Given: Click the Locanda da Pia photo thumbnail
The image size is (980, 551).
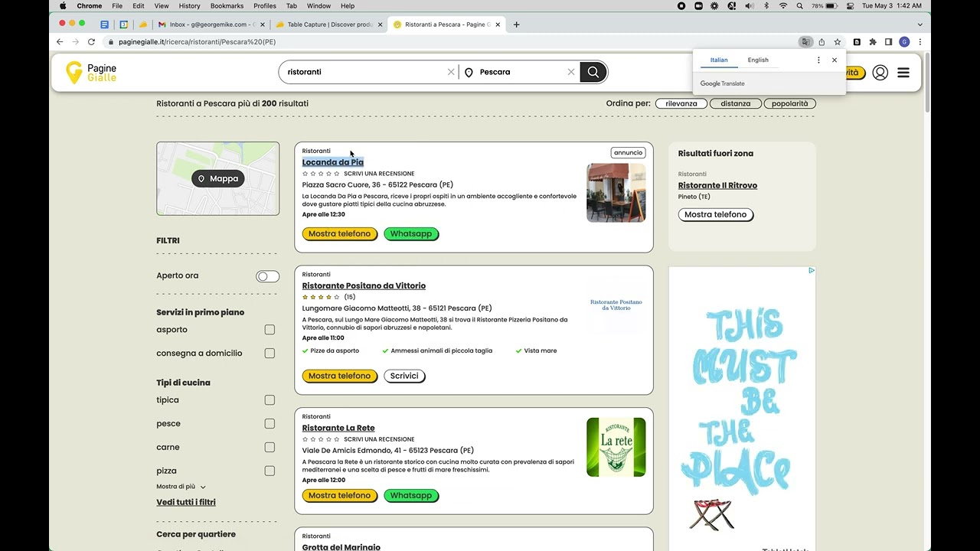Looking at the screenshot, I should 616,193.
